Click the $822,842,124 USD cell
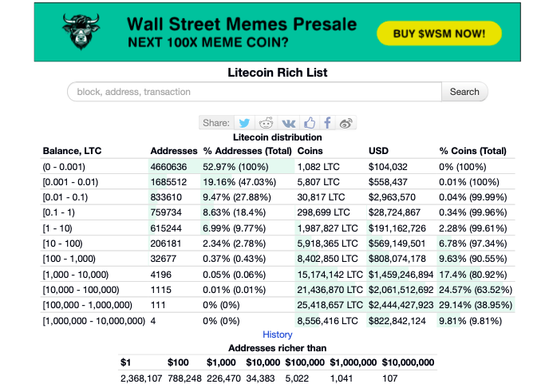The height and width of the screenshot is (392, 549). 397,321
